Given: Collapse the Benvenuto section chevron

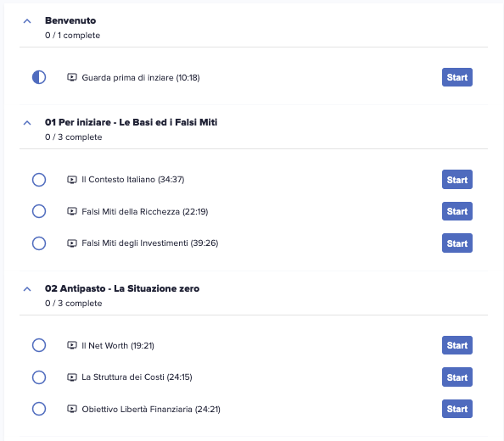Looking at the screenshot, I should coord(27,21).
